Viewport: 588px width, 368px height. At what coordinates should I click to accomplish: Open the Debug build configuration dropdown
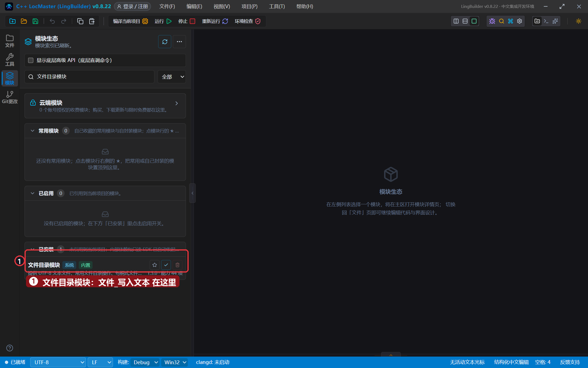[145, 362]
